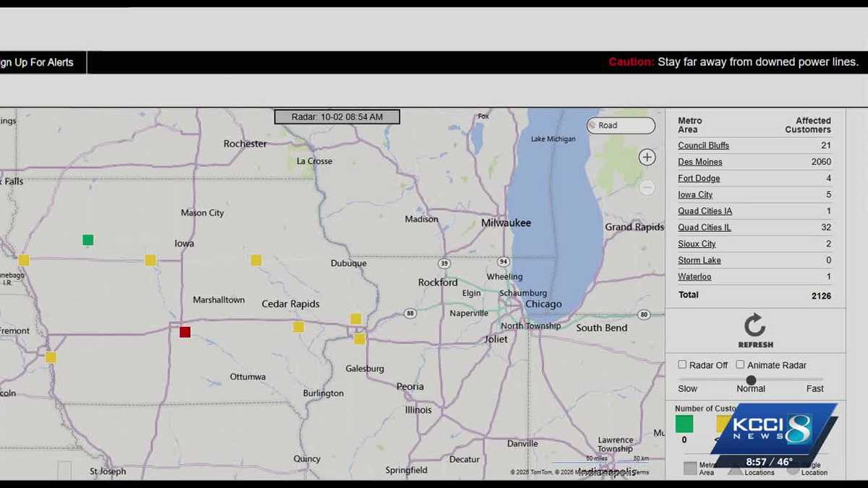Click the Route 80 shield near South Bend
The image size is (868, 488).
[x=644, y=314]
